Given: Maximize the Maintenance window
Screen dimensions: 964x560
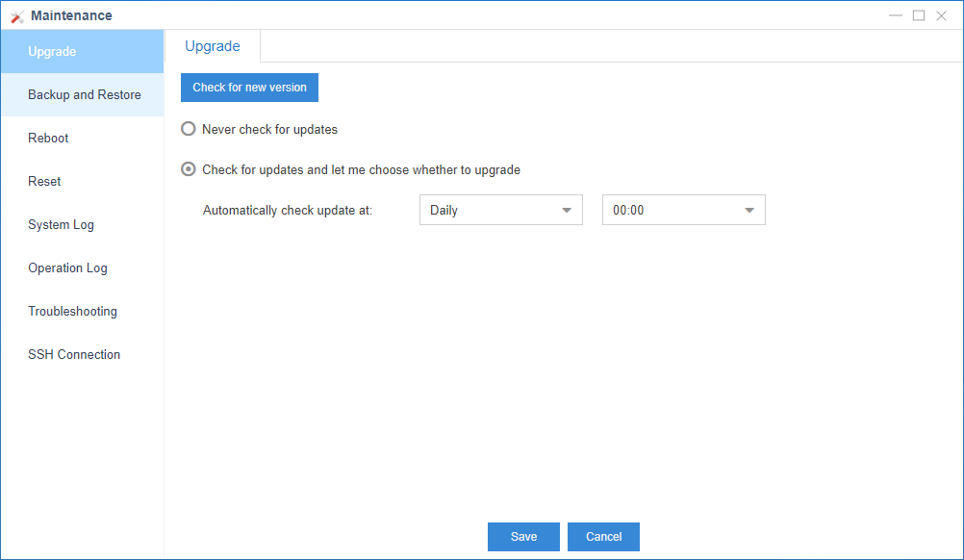Looking at the screenshot, I should pos(919,15).
